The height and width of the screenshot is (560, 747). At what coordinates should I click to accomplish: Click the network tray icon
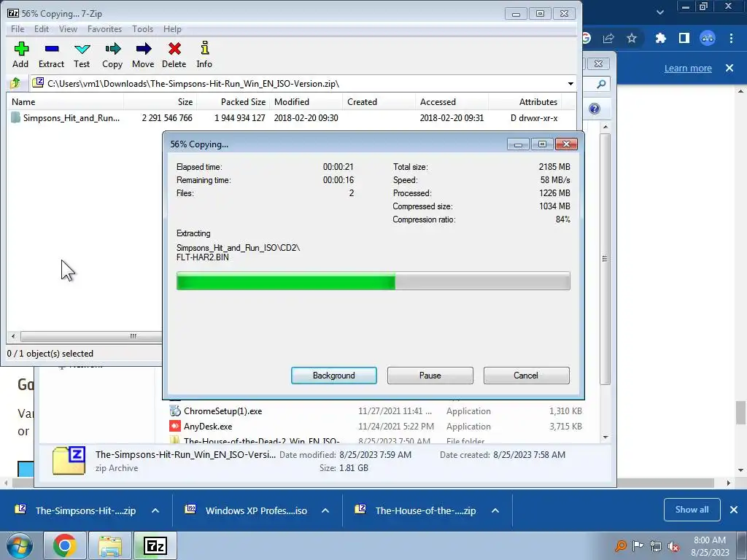656,547
